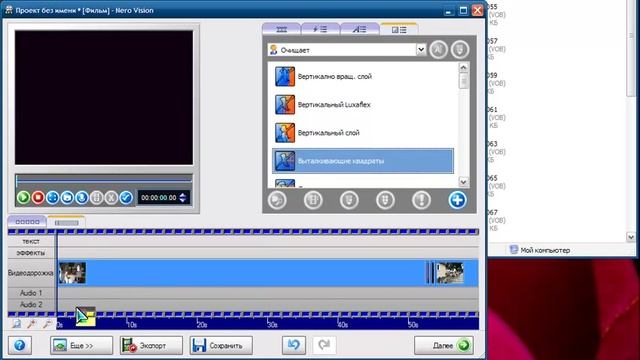Click the blue microphone record icon
The image size is (640, 360).
[82, 198]
